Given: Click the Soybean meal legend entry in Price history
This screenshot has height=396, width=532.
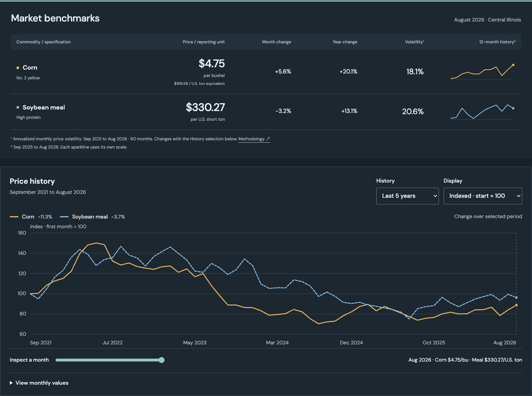Looking at the screenshot, I should 93,217.
